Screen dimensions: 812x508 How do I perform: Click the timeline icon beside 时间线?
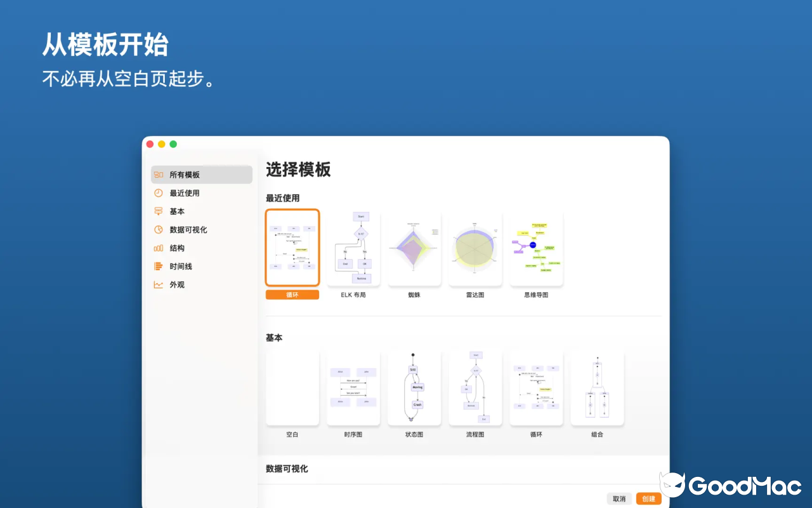(x=159, y=267)
